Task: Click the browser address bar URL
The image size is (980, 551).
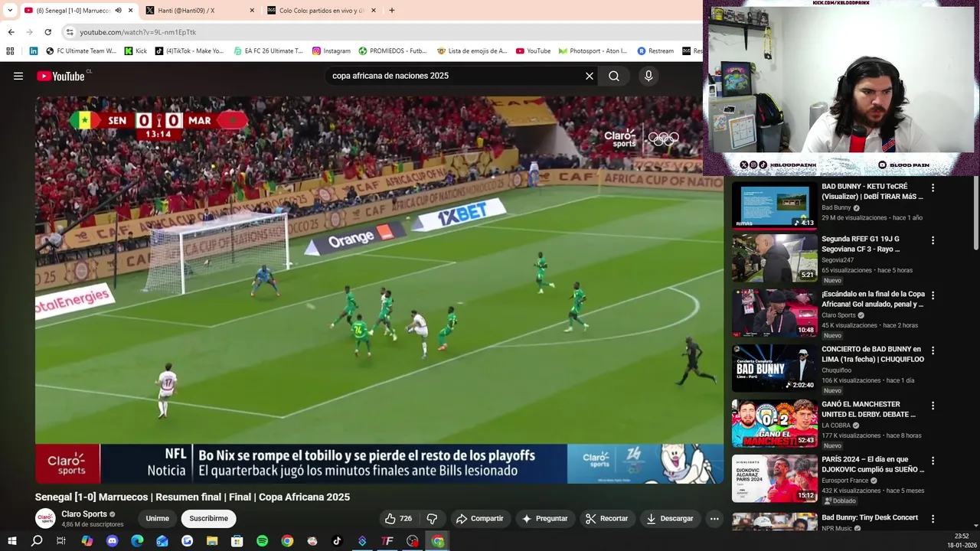Action: (x=138, y=32)
